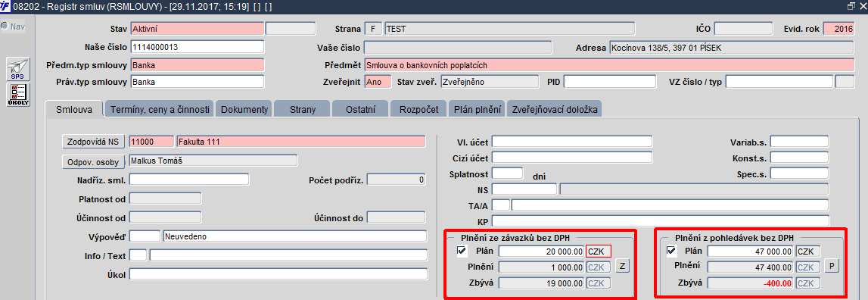The image size is (868, 300).
Task: Click the Předmět field with bank fees contract
Action: click(609, 65)
